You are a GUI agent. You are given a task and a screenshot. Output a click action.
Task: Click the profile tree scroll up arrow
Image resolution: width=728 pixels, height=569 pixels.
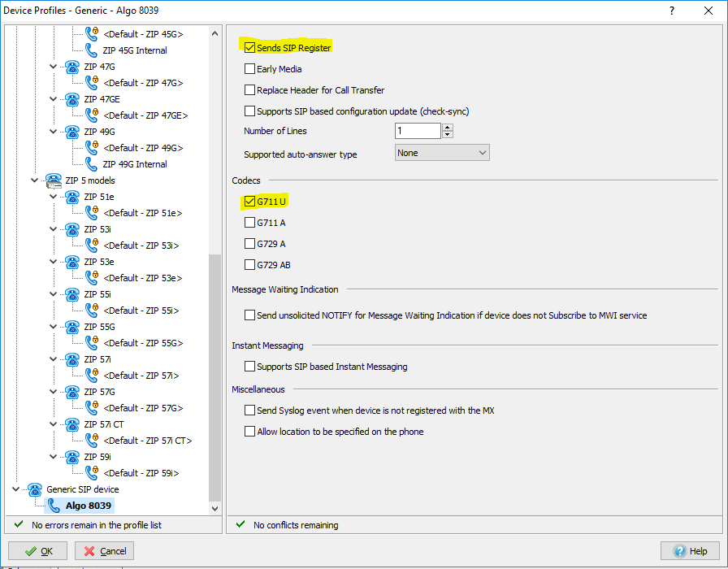[214, 33]
